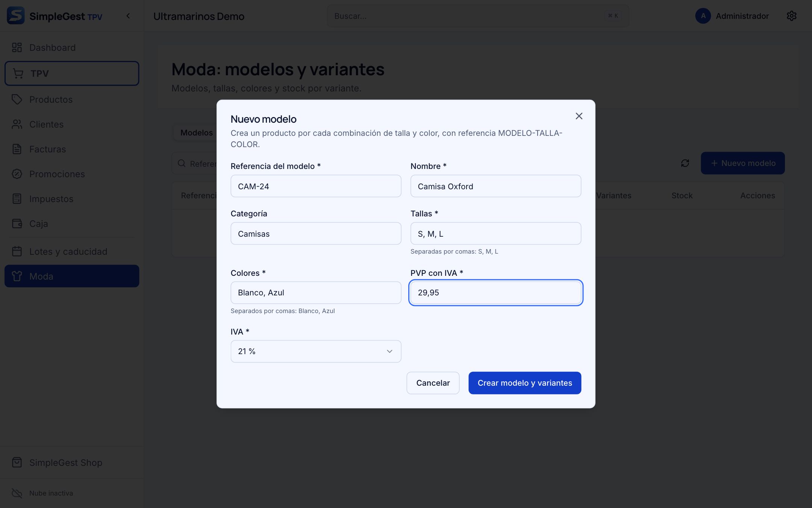Screen dimensions: 812x508
Task: Click the Cancelar button
Action: click(433, 383)
